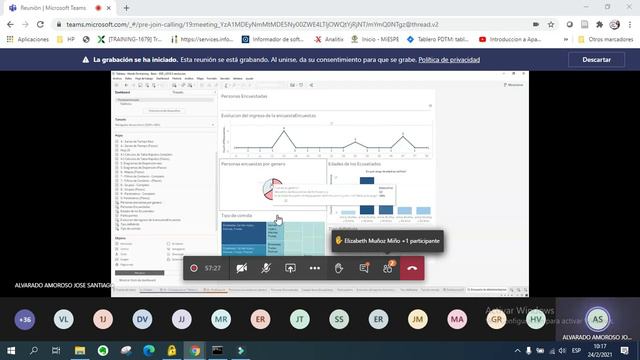
Task: Select participant avatar HV
Action: click(x=536, y=319)
